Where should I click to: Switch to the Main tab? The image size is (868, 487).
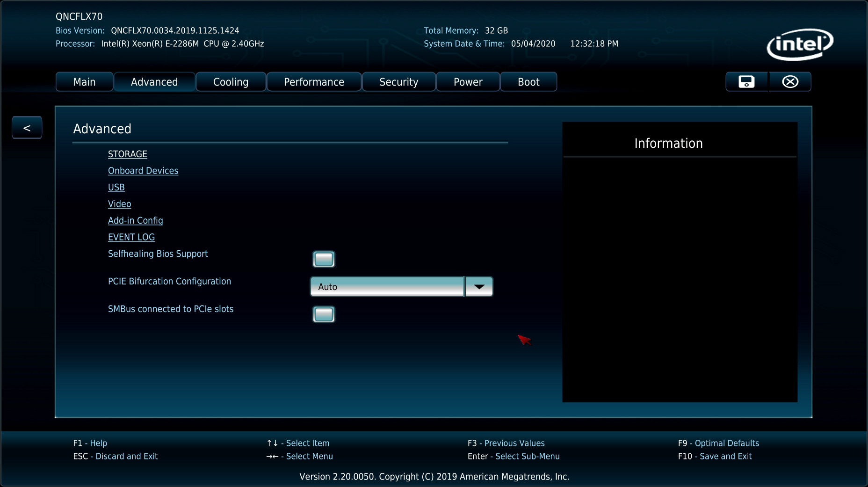point(84,82)
